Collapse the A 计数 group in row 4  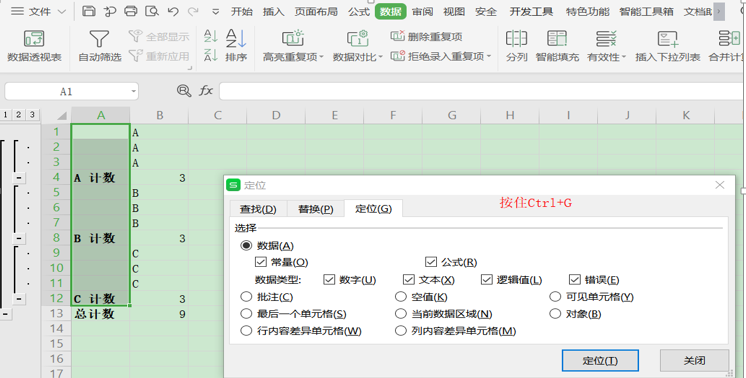click(x=19, y=177)
